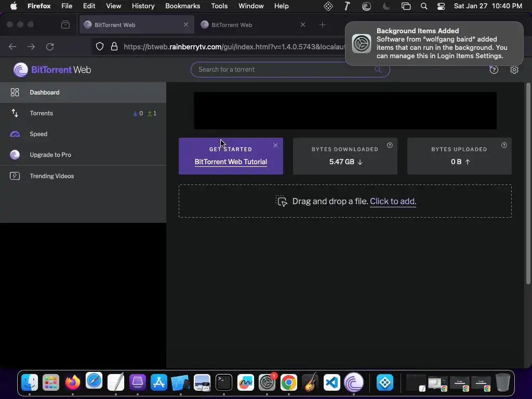Open GarageBand from the Dock
The width and height of the screenshot is (532, 399).
(x=310, y=383)
